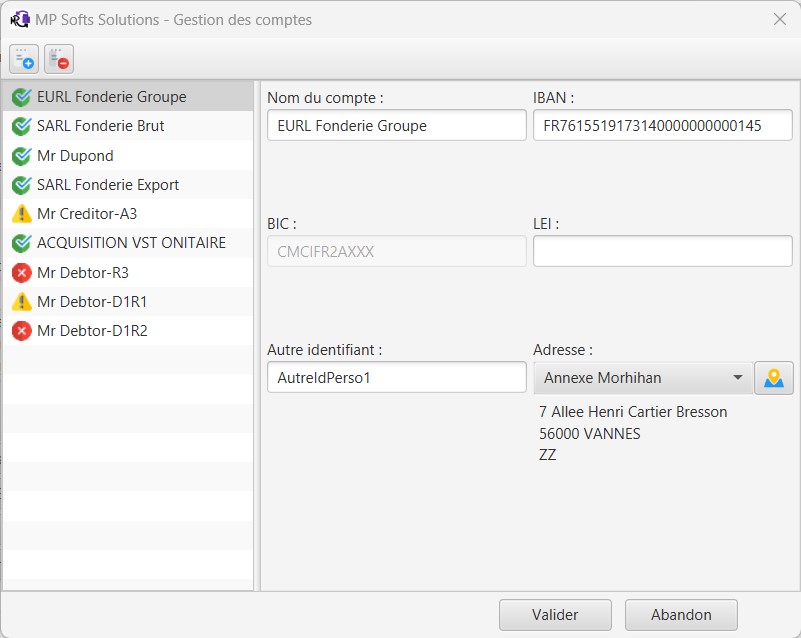This screenshot has width=801, height=638.
Task: Select the EURL Fonderie Groupe list entry
Action: pyautogui.click(x=128, y=97)
